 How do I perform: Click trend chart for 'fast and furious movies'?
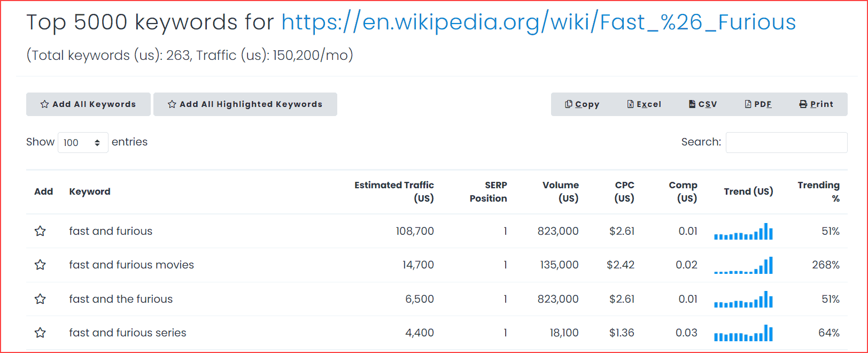point(743,265)
